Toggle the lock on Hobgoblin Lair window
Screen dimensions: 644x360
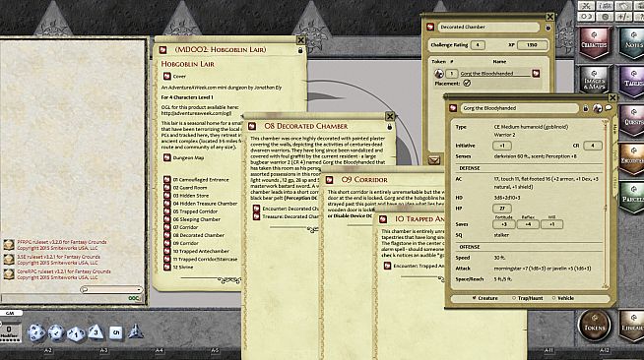(300, 50)
